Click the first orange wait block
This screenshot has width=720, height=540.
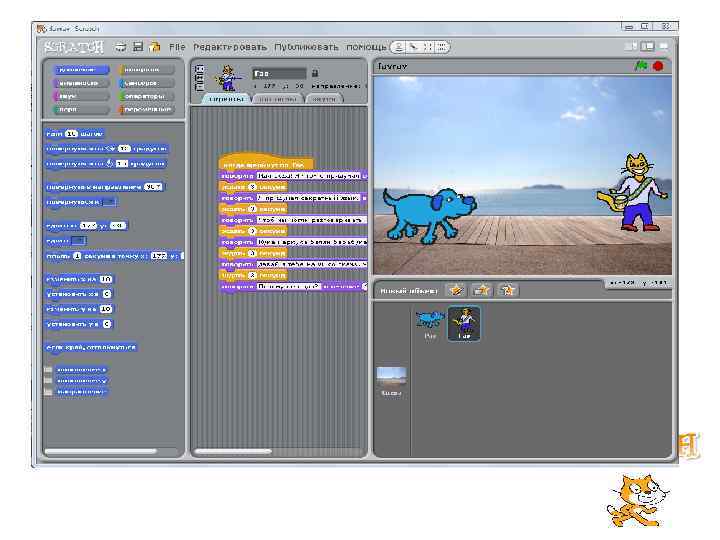pyautogui.click(x=253, y=187)
